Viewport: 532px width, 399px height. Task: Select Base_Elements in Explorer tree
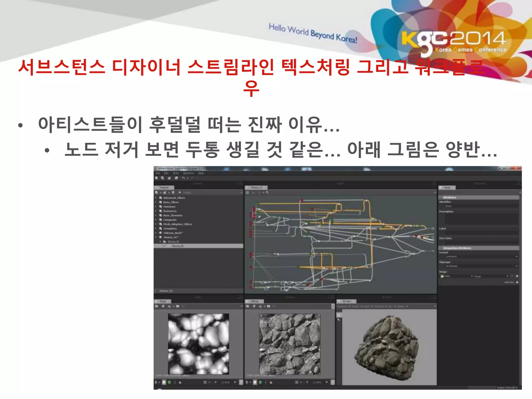173,215
